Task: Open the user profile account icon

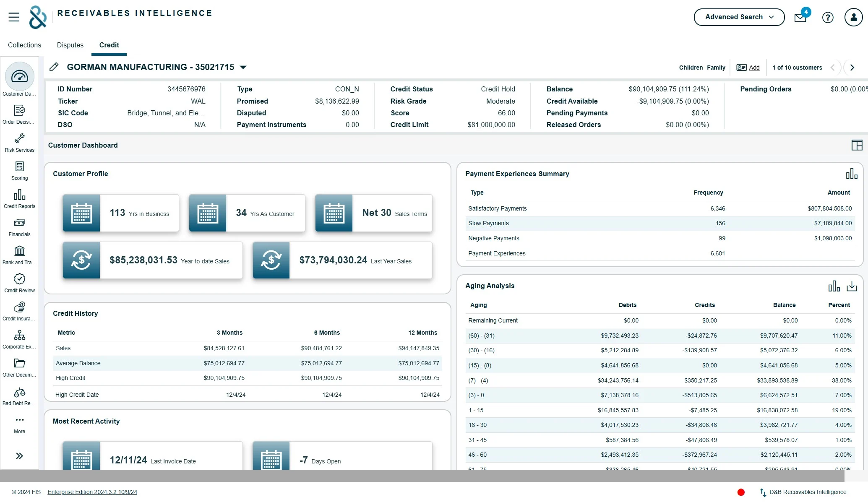Action: (x=853, y=18)
